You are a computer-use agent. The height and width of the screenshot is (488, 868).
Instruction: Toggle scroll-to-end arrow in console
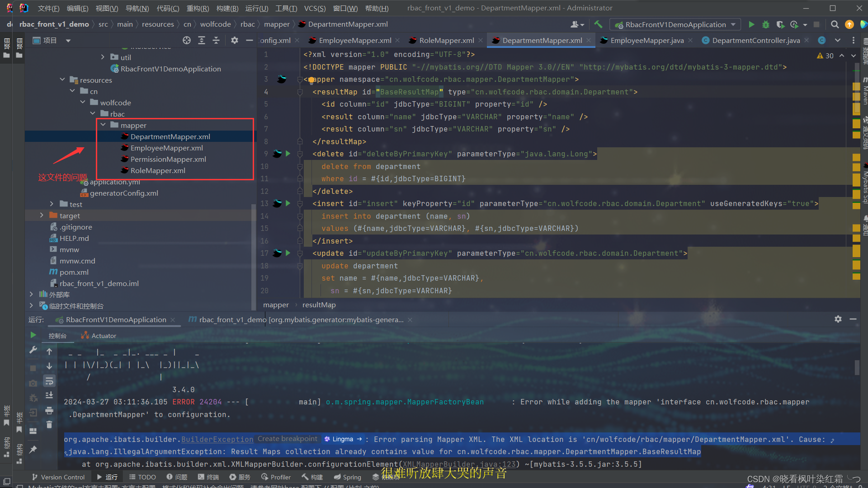(x=49, y=366)
